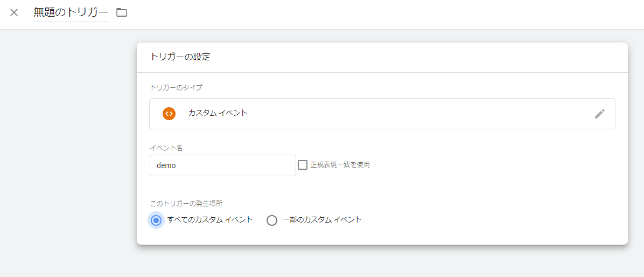Select the カスタム イベント trigger type row

(x=382, y=114)
